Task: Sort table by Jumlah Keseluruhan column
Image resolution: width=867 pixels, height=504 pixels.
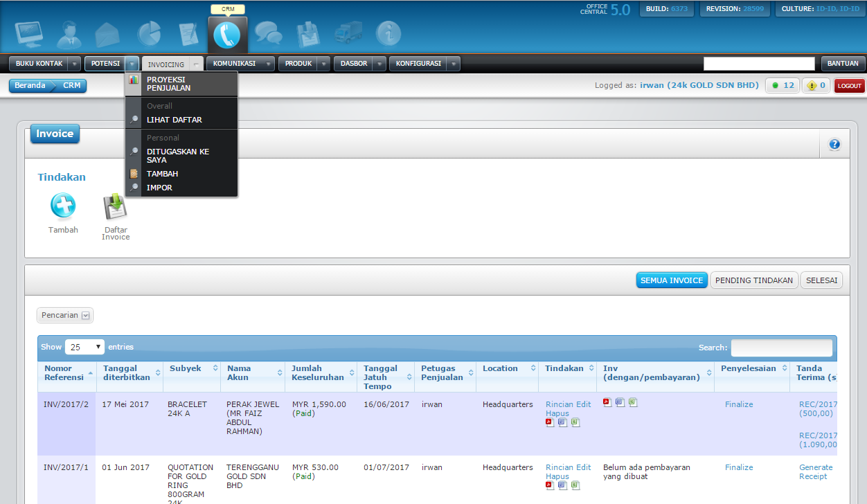Action: (x=321, y=377)
